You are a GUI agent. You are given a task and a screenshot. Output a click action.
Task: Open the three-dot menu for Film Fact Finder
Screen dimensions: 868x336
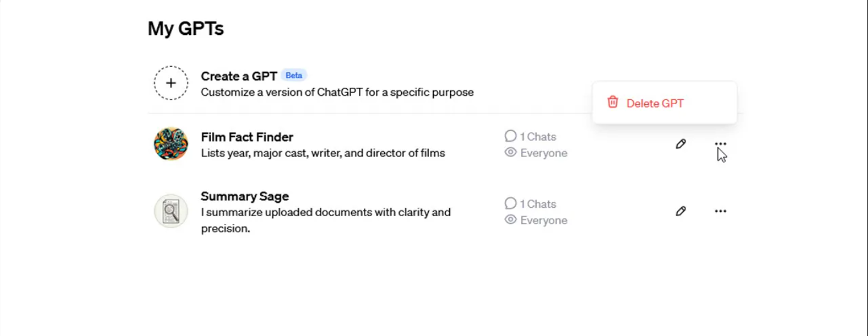click(720, 144)
